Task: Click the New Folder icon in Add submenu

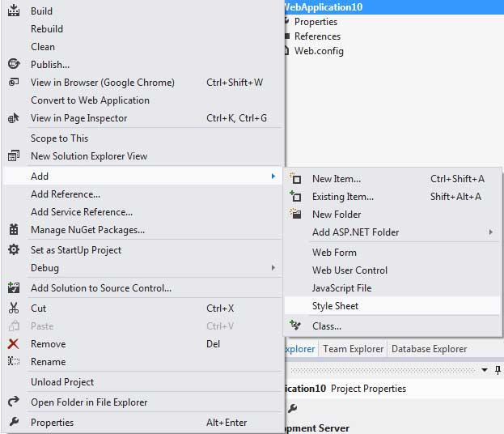Action: (295, 214)
